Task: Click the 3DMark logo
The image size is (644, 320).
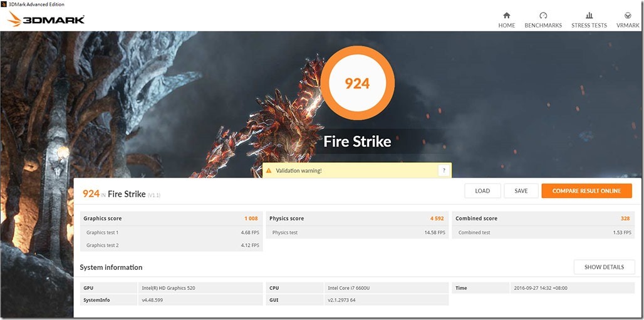Action: click(x=46, y=20)
